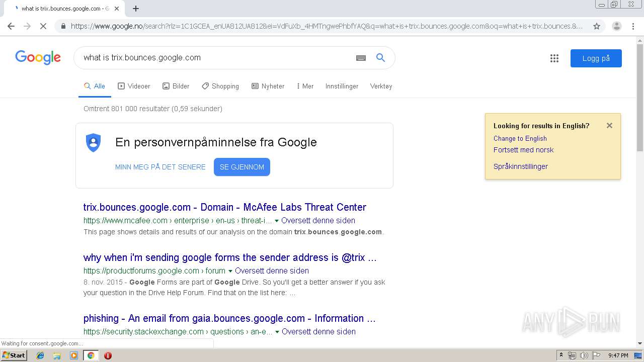Image resolution: width=644 pixels, height=362 pixels.
Task: Close the 'what is trix.bounces.google.com' tab
Action: click(117, 9)
